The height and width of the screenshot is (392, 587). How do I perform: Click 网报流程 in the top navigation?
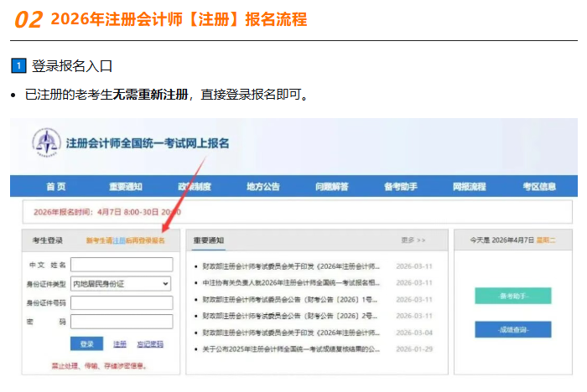pyautogui.click(x=469, y=186)
